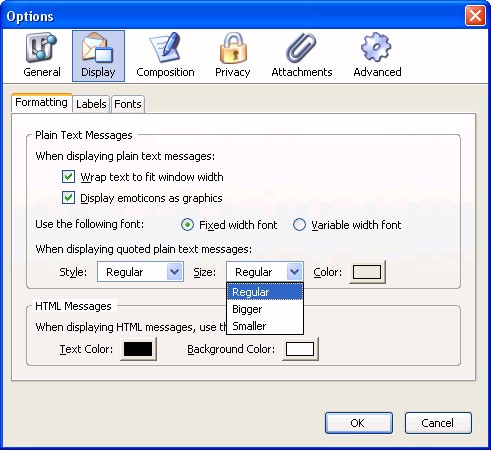Select the Fixed width font radio button
Screen dimensions: 491x450
[x=187, y=225]
